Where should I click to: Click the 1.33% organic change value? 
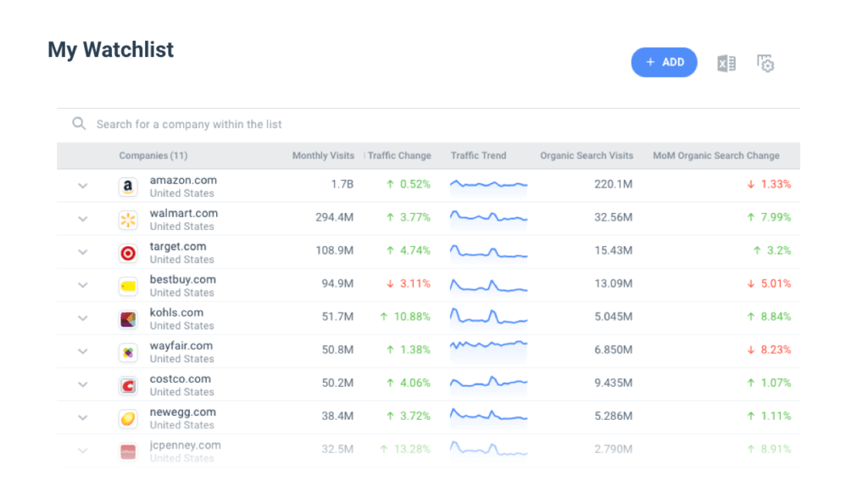(776, 184)
